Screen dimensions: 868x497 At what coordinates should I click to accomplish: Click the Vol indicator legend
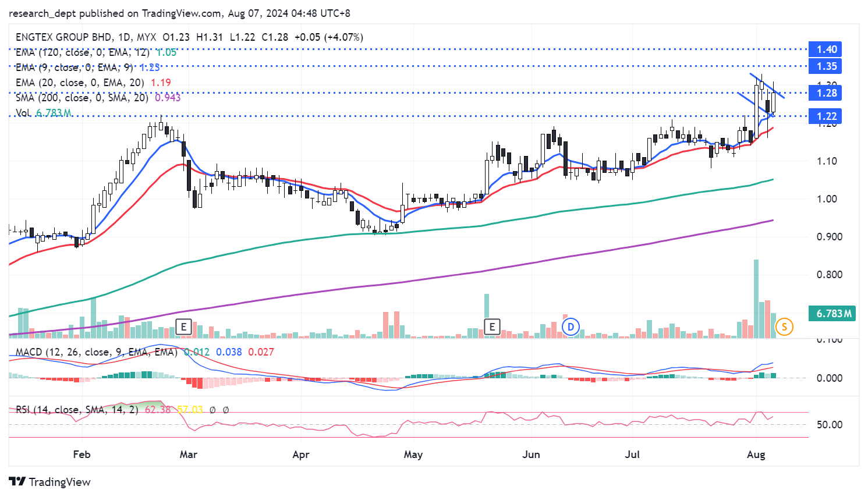pos(24,113)
